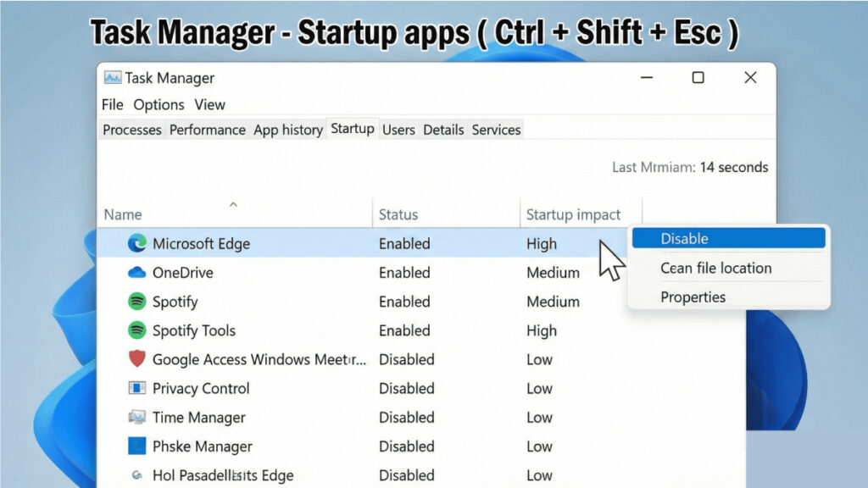Switch to the Performance tab
868x488 pixels.
(x=207, y=130)
